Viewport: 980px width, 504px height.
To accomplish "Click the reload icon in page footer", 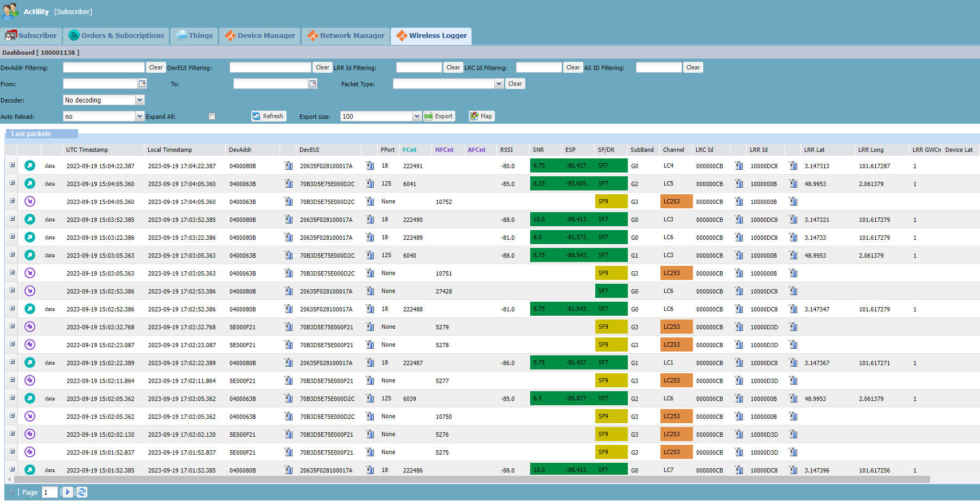I will (x=82, y=492).
